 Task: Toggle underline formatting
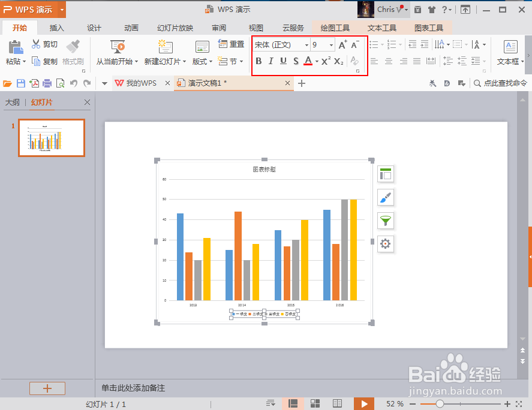pos(283,61)
